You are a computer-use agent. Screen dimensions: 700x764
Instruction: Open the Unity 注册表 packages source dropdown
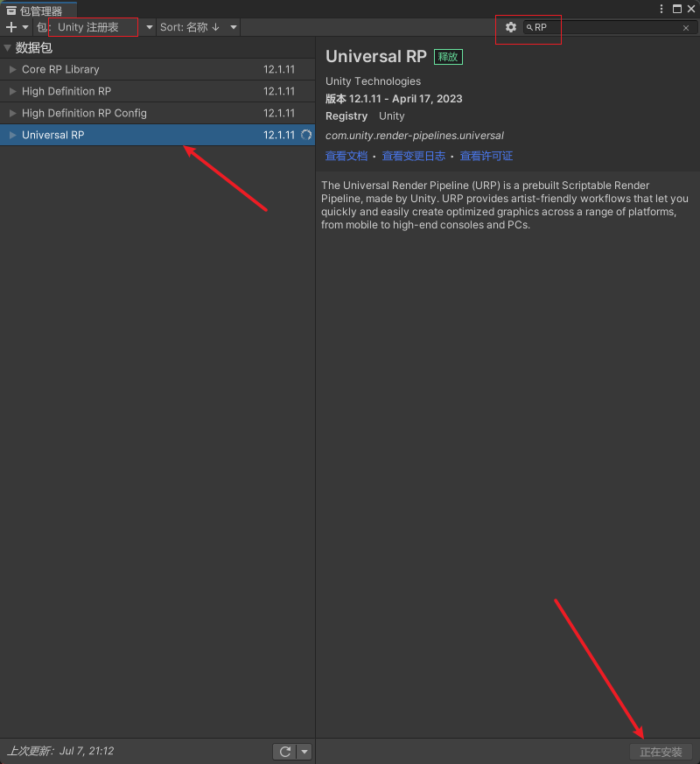coord(95,27)
